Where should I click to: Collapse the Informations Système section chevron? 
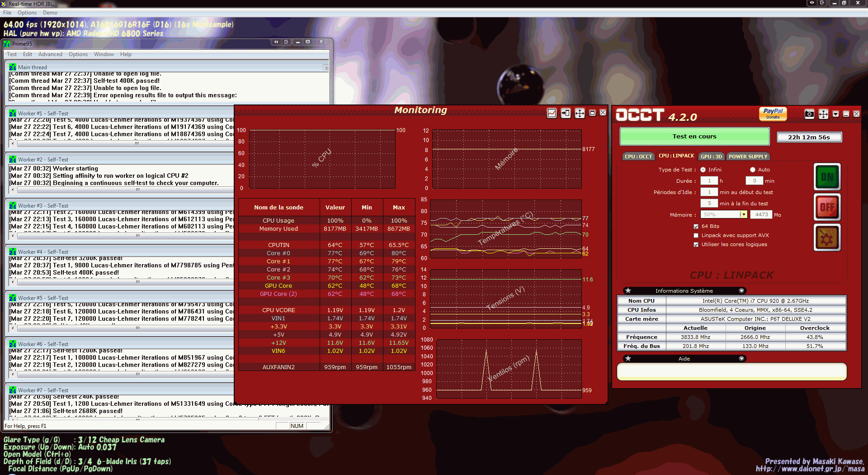tap(741, 290)
